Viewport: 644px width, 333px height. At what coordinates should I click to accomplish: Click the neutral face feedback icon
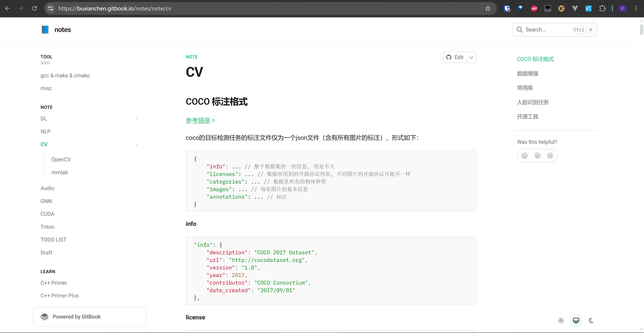537,156
